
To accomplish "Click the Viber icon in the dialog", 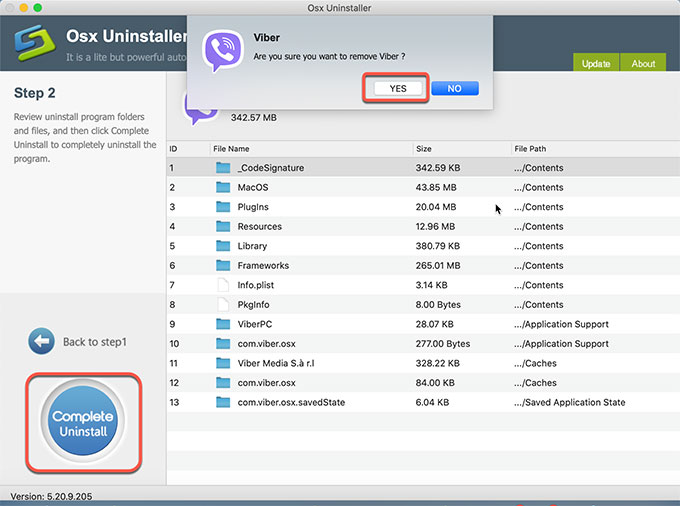I will click(x=223, y=50).
